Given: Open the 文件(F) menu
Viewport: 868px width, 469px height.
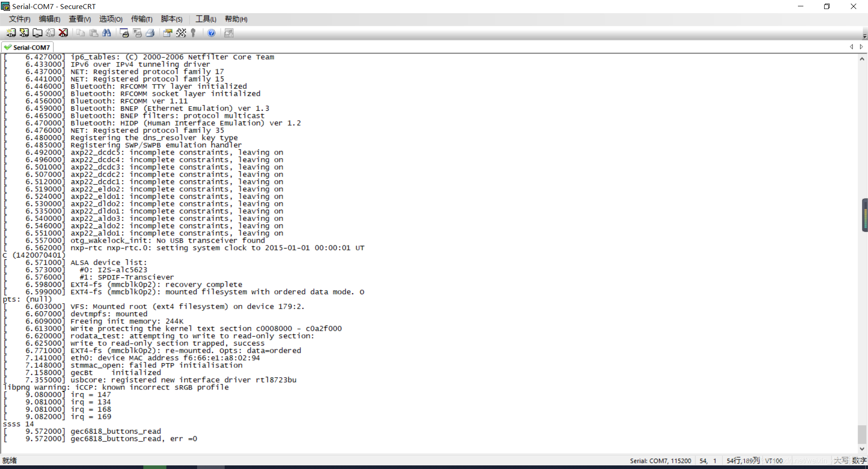Looking at the screenshot, I should click(19, 19).
